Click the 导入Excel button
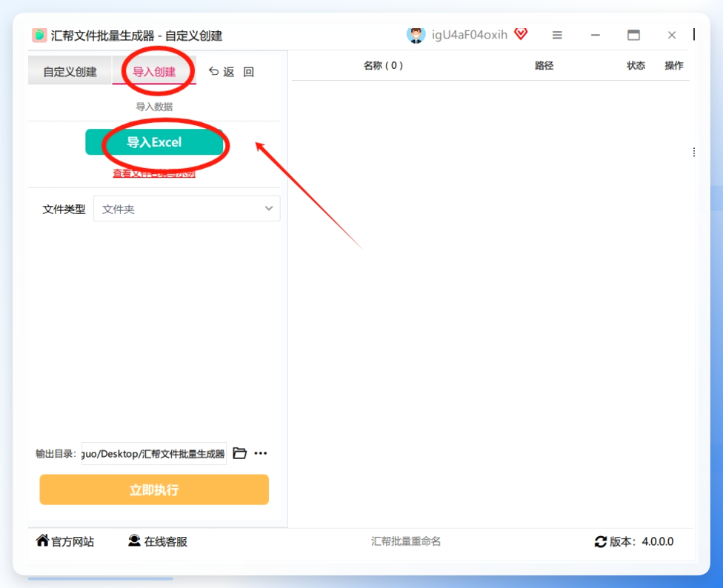This screenshot has width=723, height=588. (154, 142)
